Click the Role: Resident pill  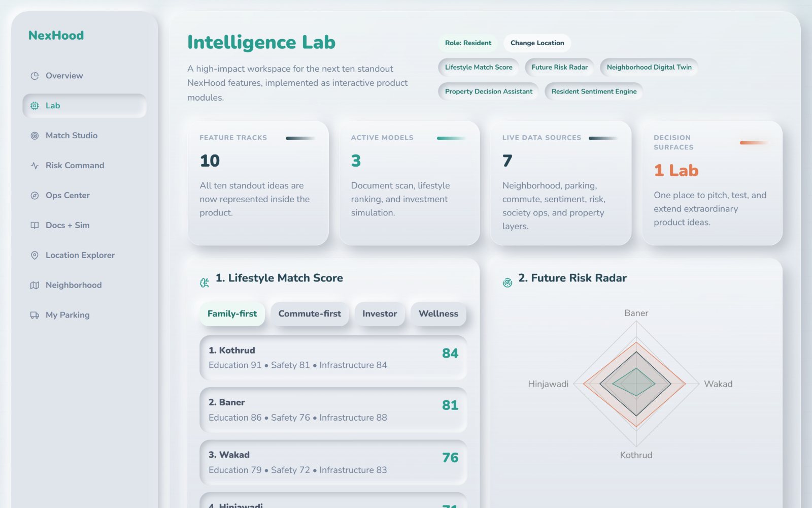[x=468, y=43]
